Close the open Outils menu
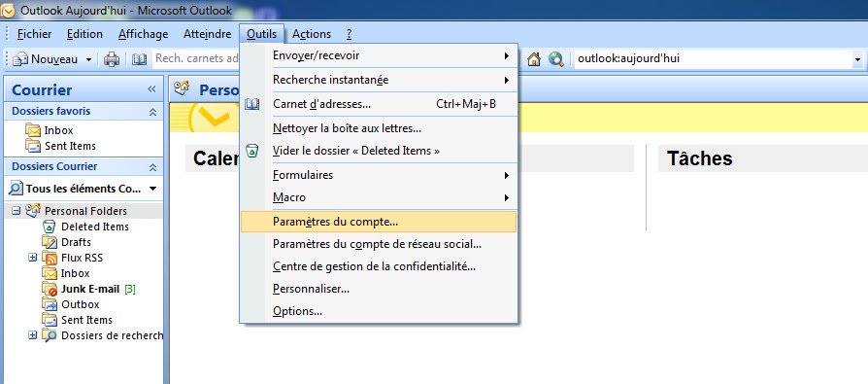This screenshot has width=868, height=384. coord(262,34)
